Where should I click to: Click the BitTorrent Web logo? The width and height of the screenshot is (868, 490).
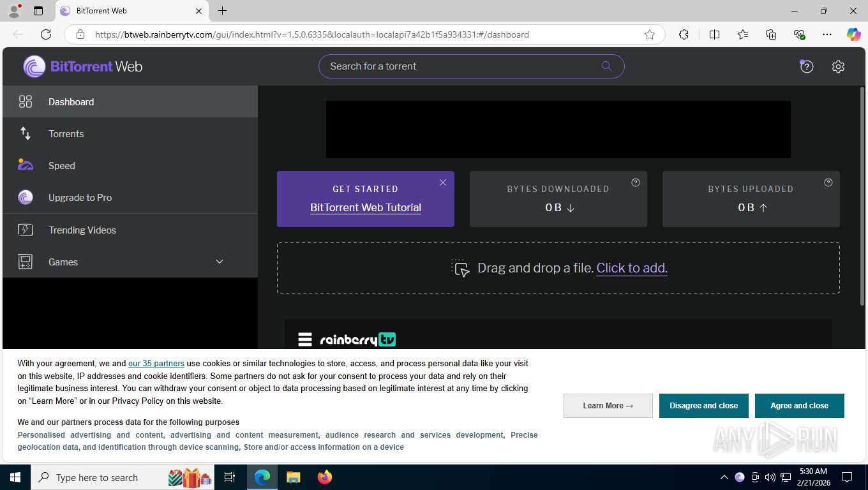83,66
